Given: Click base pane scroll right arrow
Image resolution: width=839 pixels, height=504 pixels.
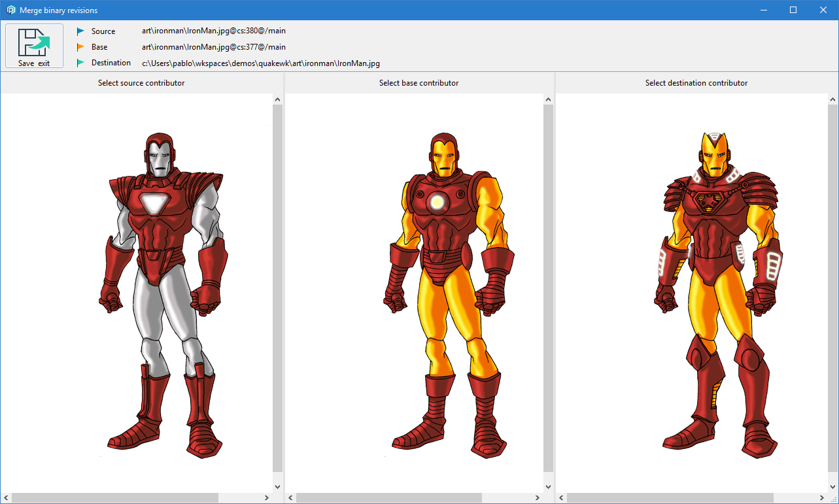Looking at the screenshot, I should coord(537,498).
